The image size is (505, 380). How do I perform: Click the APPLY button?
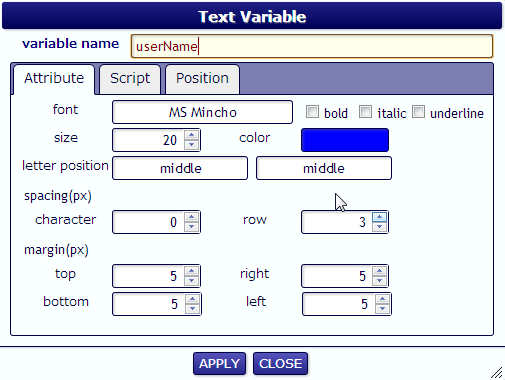(219, 364)
